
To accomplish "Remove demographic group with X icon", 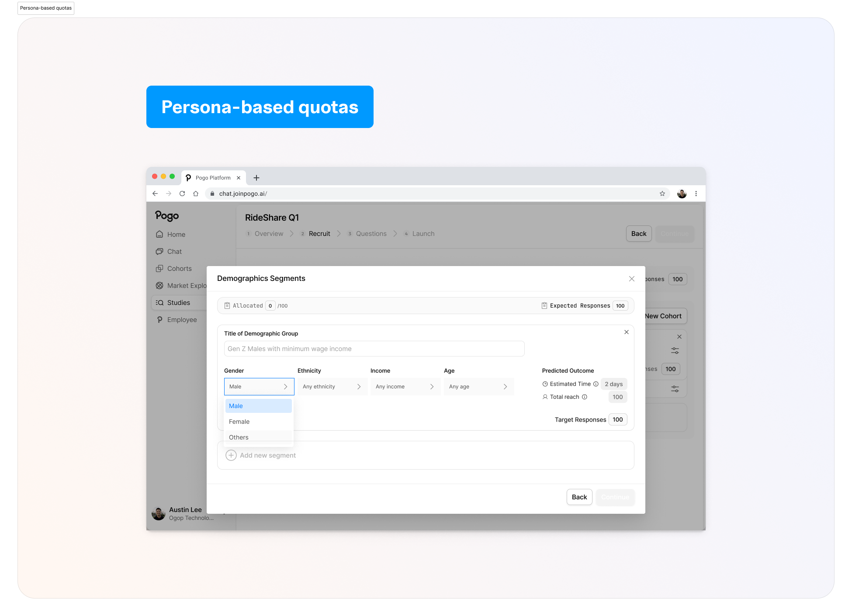I will coord(627,332).
